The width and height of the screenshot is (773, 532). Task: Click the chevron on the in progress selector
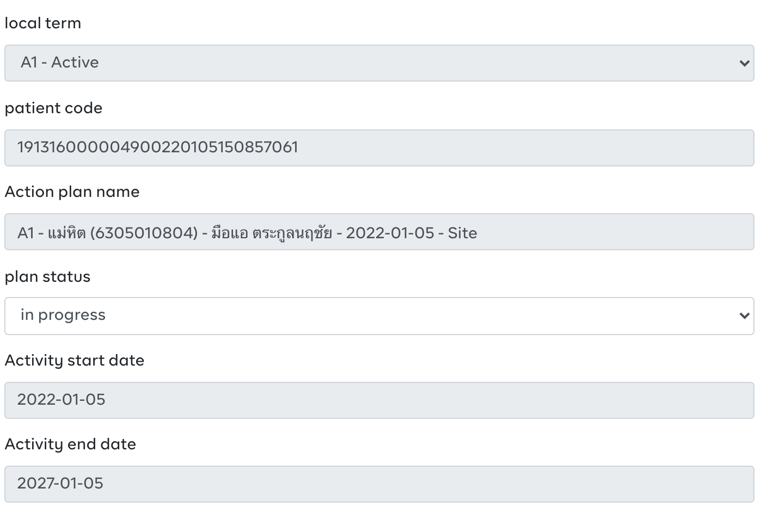pos(744,316)
